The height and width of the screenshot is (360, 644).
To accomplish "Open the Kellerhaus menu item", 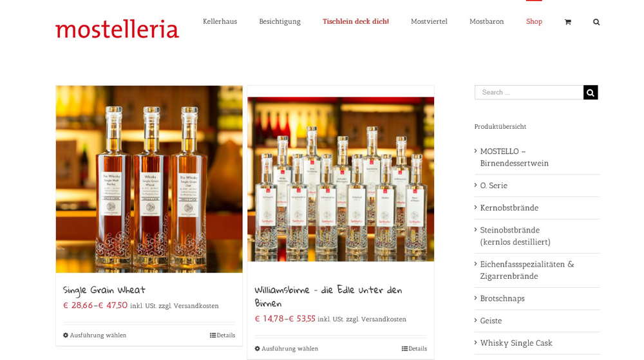I will point(220,21).
